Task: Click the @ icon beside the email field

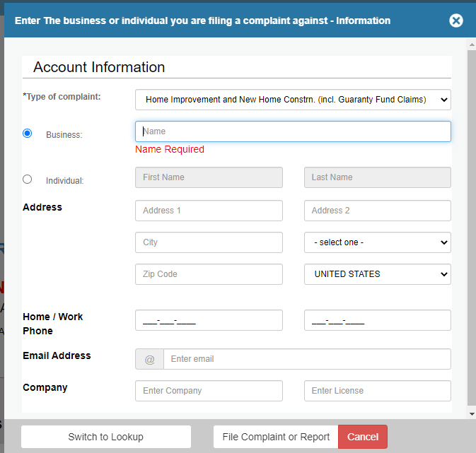Action: [x=149, y=359]
